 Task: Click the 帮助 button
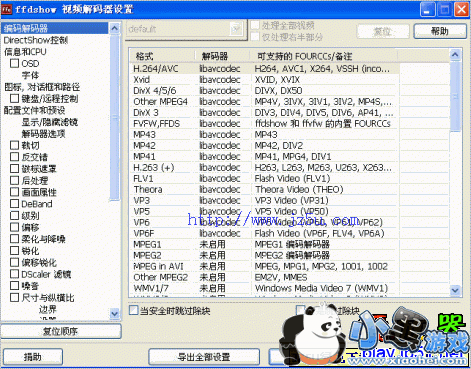coord(440,31)
